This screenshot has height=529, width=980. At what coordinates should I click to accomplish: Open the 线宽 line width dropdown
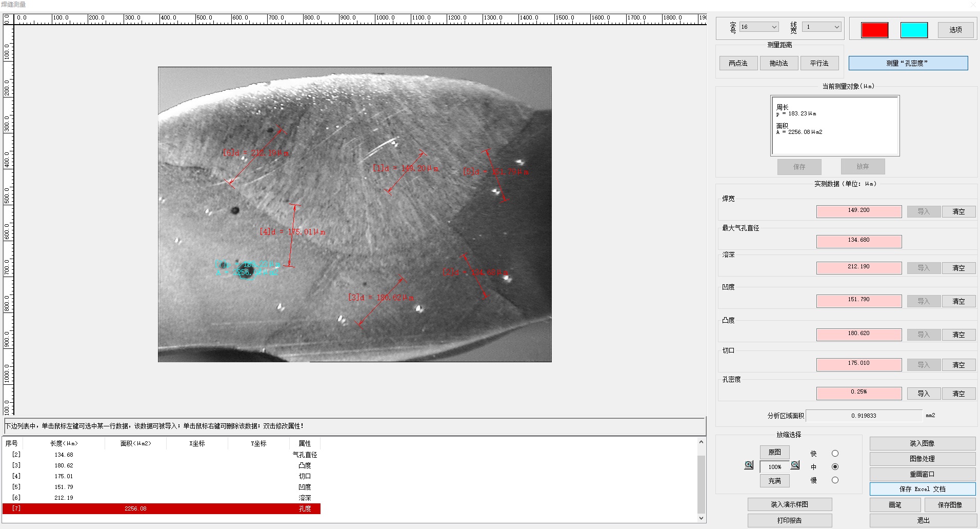(x=822, y=27)
